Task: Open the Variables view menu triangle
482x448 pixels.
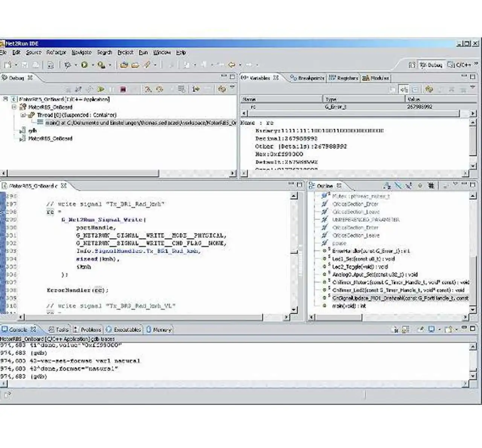Action: coord(473,87)
